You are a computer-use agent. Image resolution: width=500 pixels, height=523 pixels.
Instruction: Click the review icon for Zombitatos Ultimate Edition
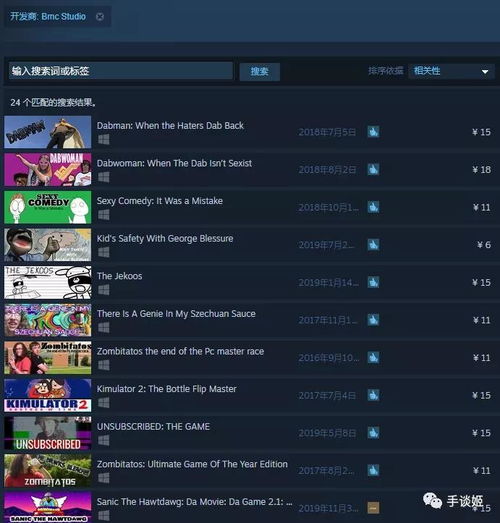click(x=373, y=470)
